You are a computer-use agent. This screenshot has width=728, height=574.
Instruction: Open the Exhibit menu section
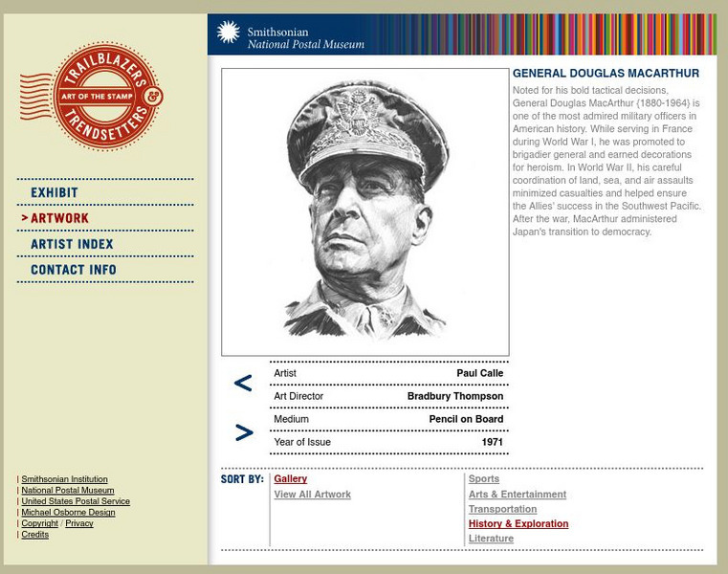click(x=55, y=192)
